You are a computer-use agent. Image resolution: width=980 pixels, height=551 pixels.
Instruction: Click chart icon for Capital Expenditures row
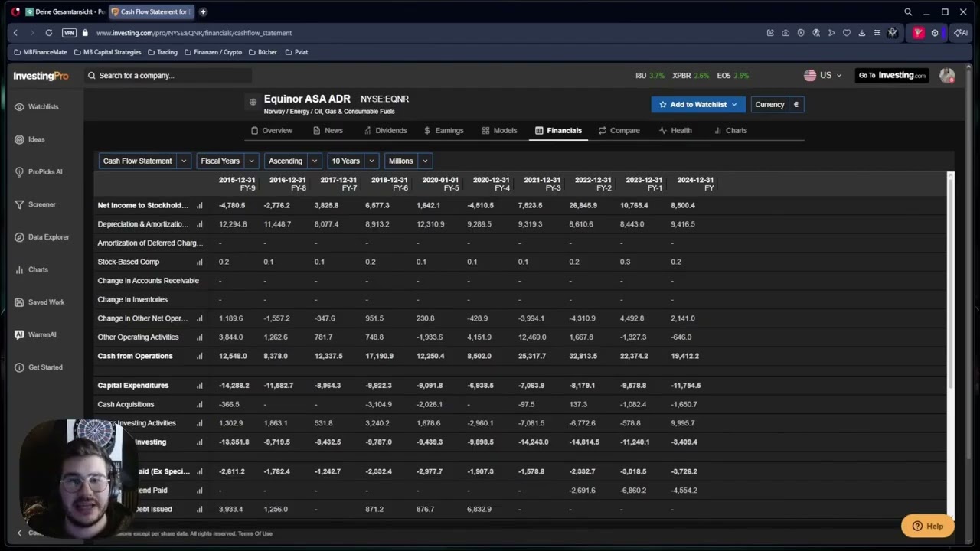[200, 386]
